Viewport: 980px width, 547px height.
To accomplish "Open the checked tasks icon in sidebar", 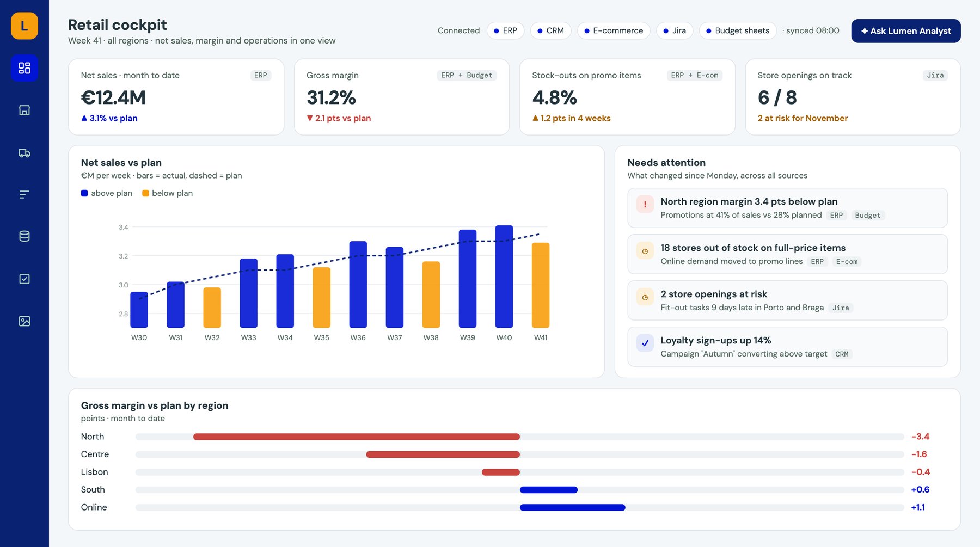I will coord(24,279).
